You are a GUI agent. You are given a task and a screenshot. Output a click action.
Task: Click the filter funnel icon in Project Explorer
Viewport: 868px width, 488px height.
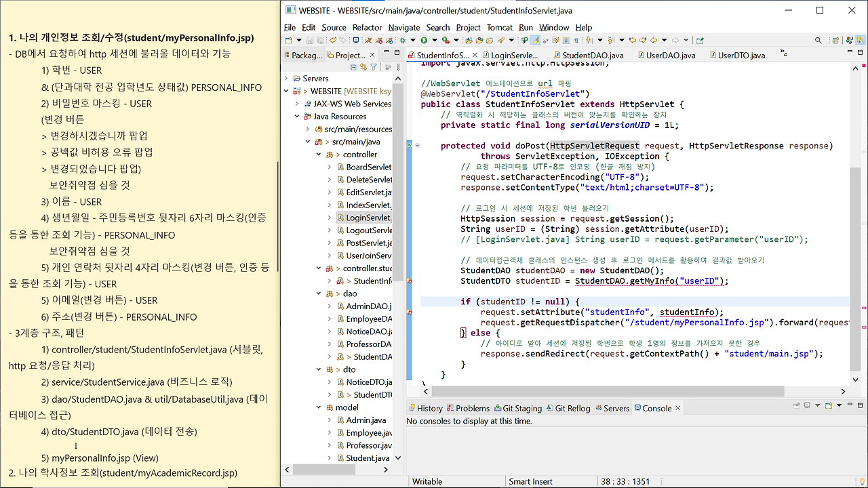374,66
